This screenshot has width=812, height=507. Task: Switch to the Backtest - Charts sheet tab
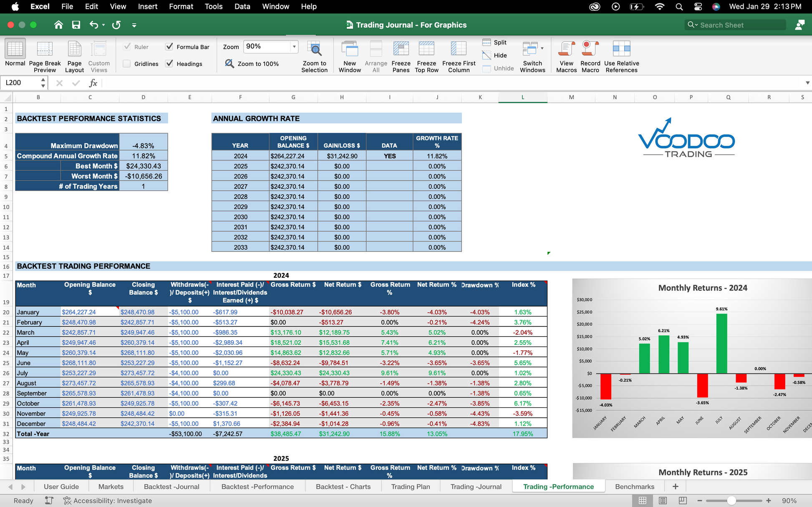point(343,487)
